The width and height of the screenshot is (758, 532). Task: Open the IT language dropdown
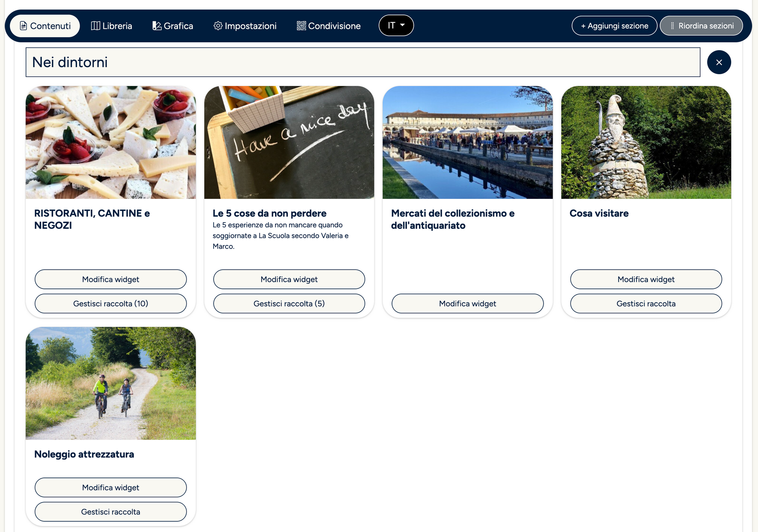(396, 26)
